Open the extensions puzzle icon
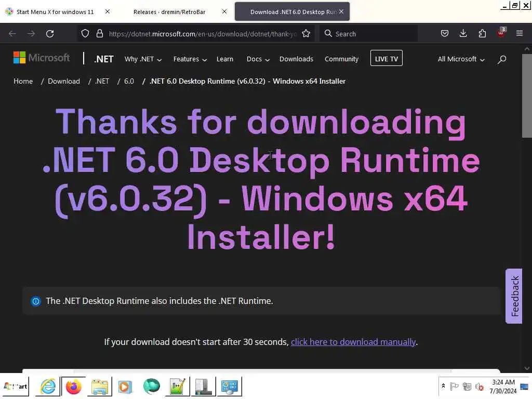Viewport: 532px width, 399px height. pos(482,34)
